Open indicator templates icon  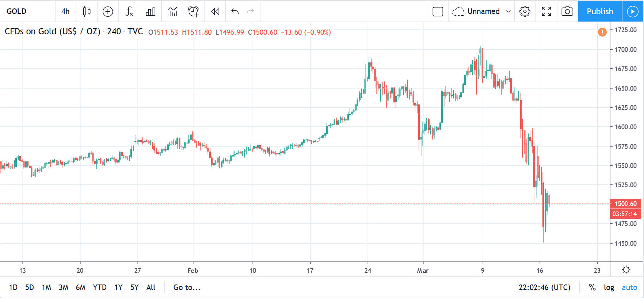tap(172, 11)
